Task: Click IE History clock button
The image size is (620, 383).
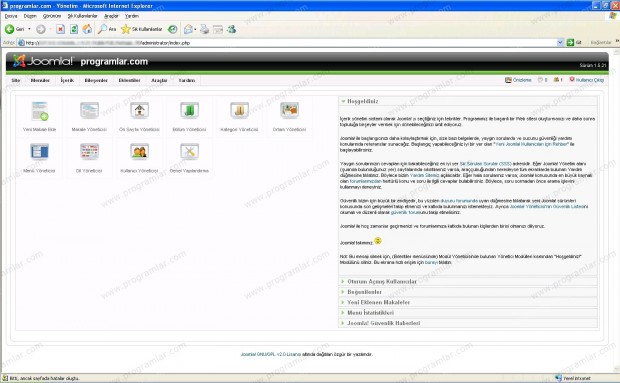Action: (x=172, y=29)
